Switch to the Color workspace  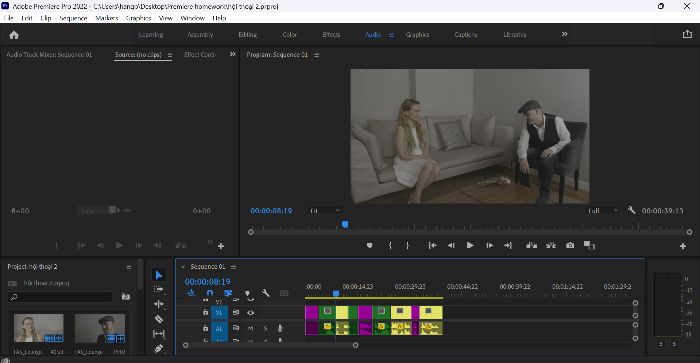click(x=289, y=34)
